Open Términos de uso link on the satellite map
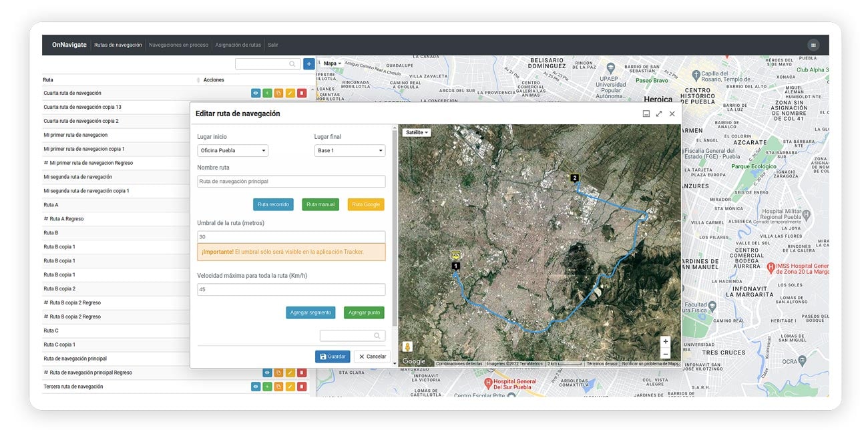 [602, 364]
